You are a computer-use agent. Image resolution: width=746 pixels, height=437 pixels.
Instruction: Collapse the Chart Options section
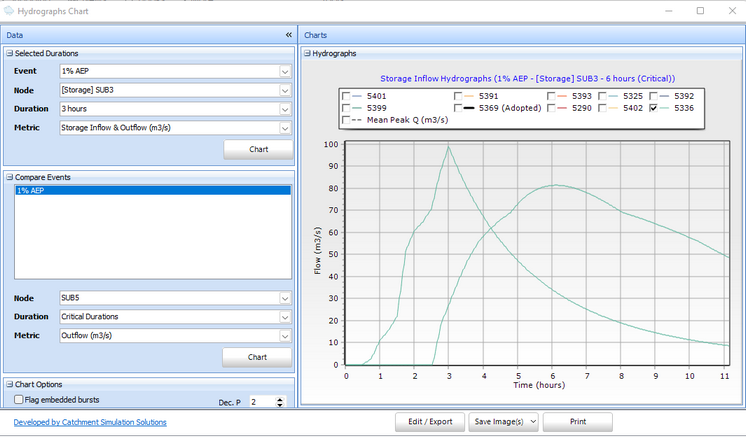(x=10, y=384)
